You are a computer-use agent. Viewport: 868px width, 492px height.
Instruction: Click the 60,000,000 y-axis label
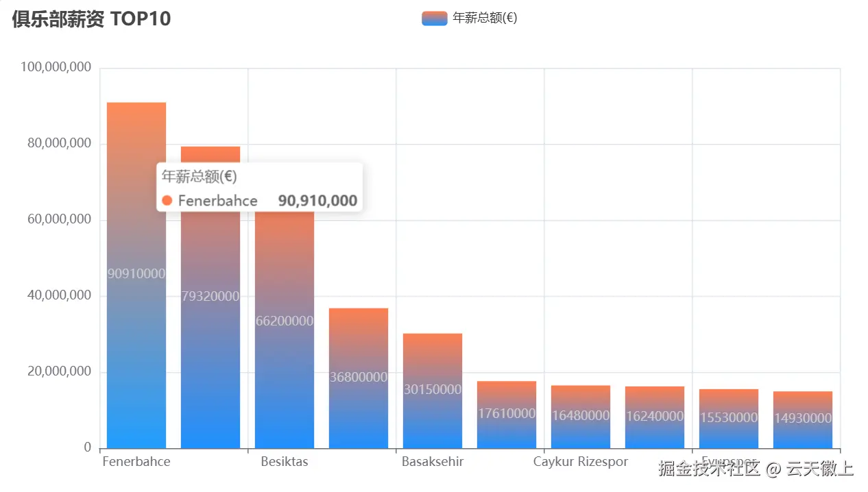(60, 219)
